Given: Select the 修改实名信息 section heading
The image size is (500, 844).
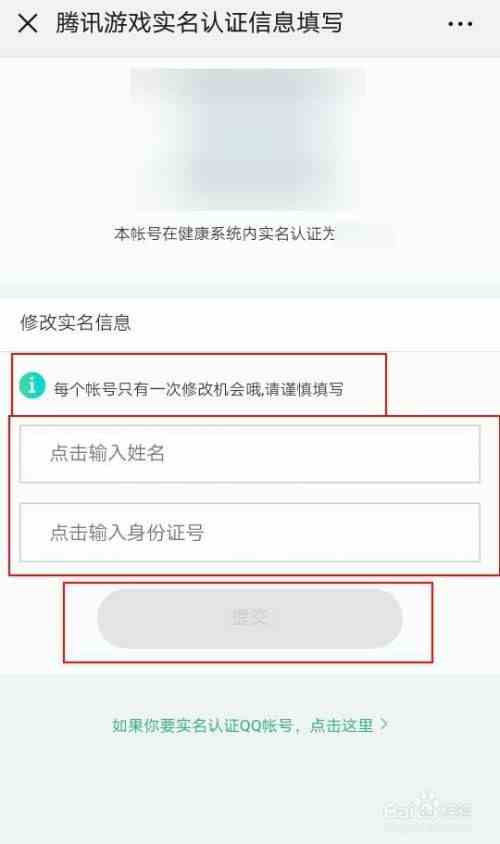Looking at the screenshot, I should coord(75,323).
